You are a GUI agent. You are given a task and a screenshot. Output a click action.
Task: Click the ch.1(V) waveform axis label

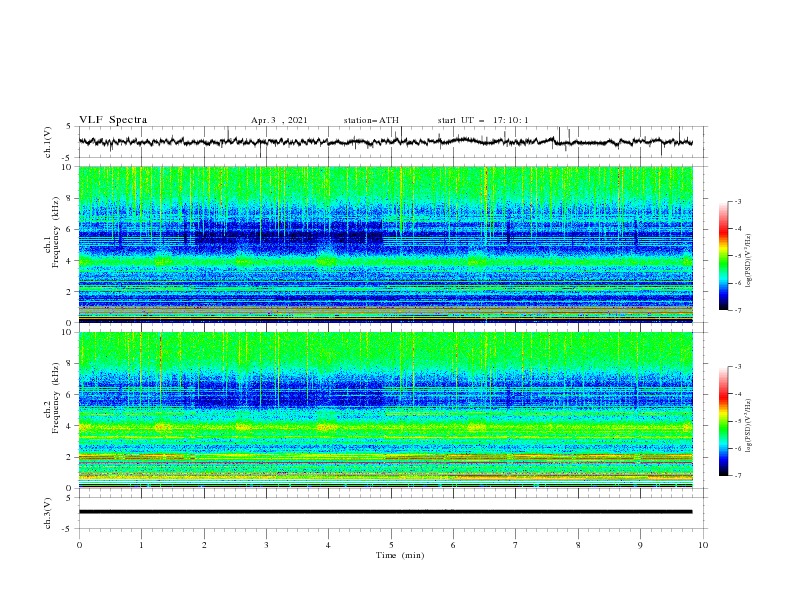(x=48, y=142)
